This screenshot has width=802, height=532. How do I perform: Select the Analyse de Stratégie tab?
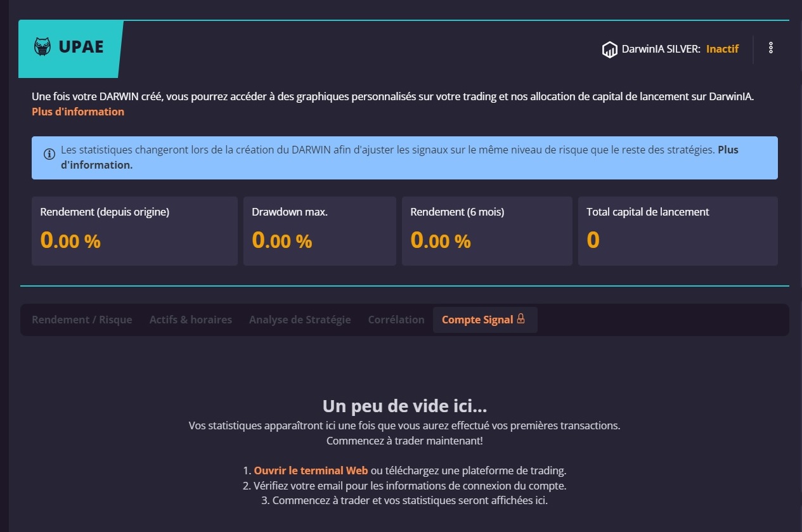(300, 320)
